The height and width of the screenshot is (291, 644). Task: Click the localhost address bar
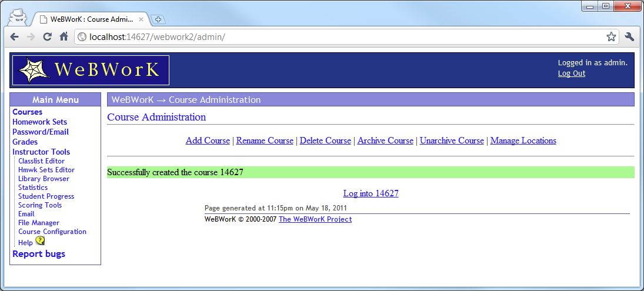pyautogui.click(x=341, y=37)
